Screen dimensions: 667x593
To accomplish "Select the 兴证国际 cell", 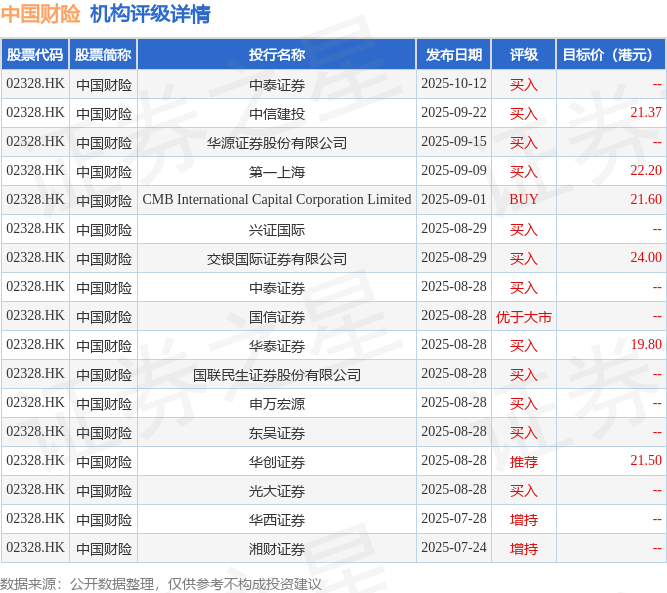I will click(276, 229).
